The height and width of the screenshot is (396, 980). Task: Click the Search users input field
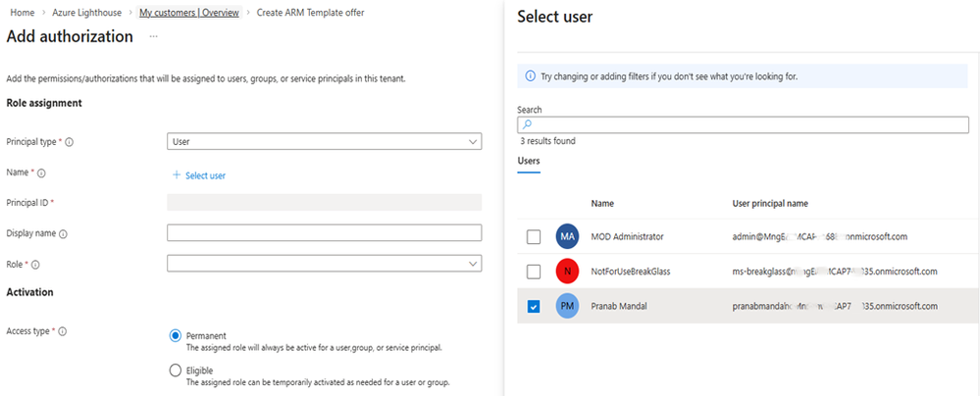pyautogui.click(x=743, y=125)
